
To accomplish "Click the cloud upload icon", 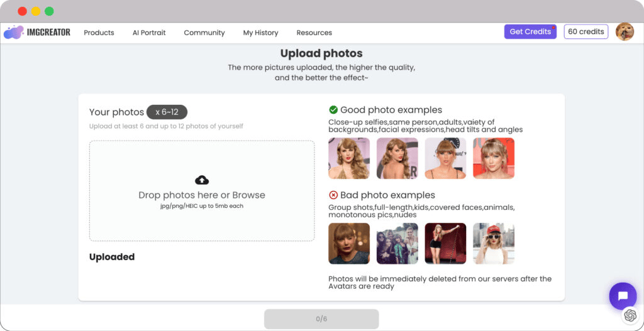I will [x=202, y=180].
